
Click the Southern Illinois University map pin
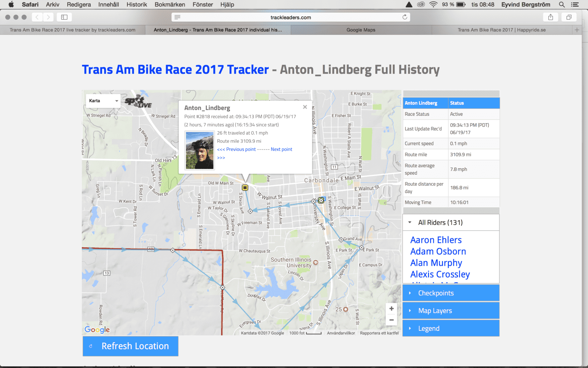point(315,263)
